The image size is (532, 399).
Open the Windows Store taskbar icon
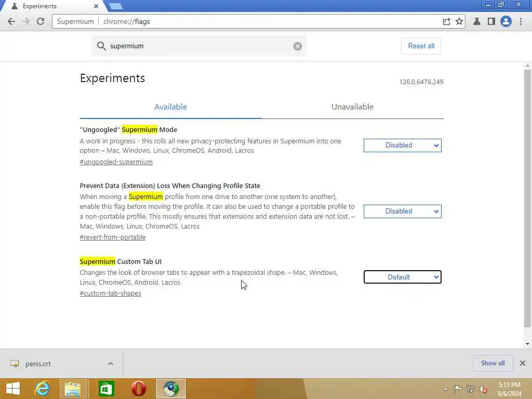(106, 389)
